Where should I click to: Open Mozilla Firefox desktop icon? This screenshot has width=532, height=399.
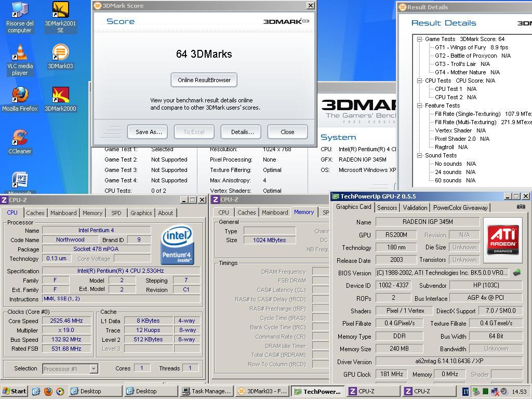coord(20,99)
